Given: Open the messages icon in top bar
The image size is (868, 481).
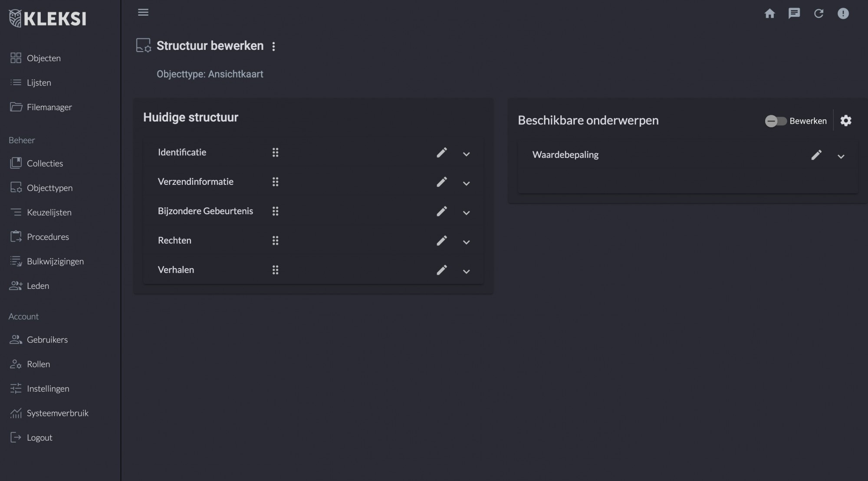Looking at the screenshot, I should click(794, 13).
